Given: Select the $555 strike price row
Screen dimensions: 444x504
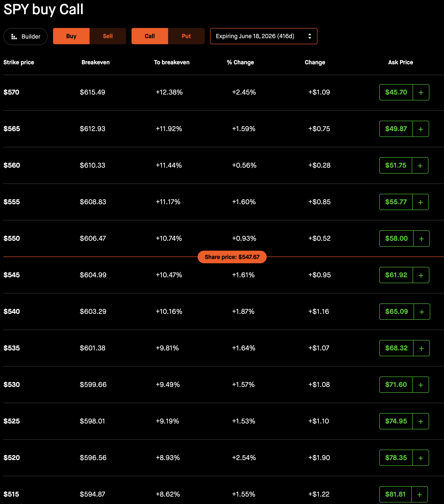Looking at the screenshot, I should (224, 202).
